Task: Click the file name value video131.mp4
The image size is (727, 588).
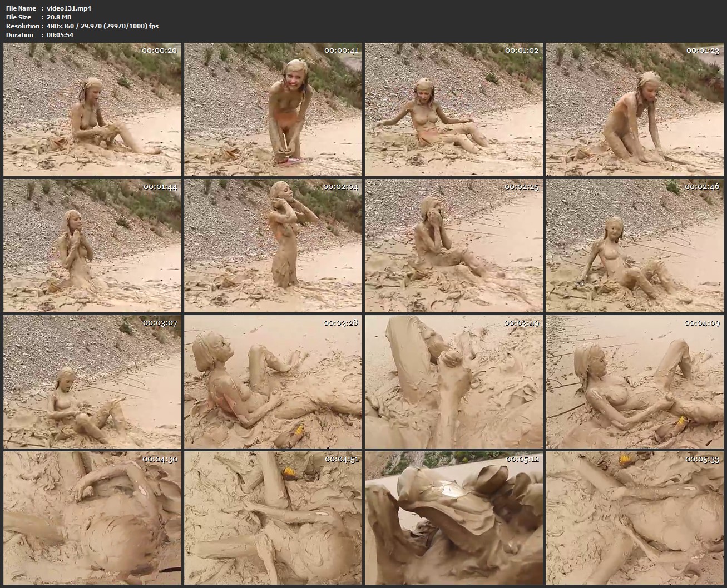Action: (x=69, y=8)
